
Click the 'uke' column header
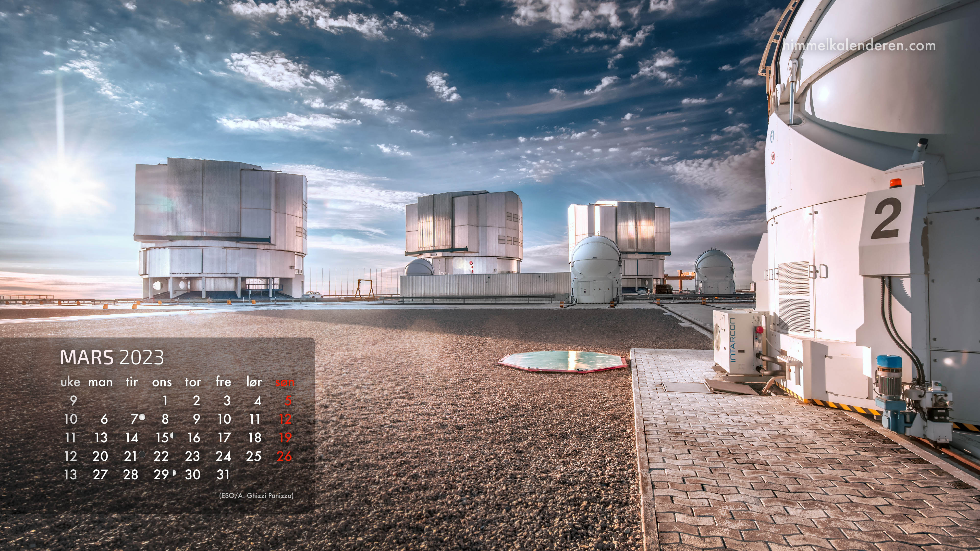pyautogui.click(x=70, y=382)
